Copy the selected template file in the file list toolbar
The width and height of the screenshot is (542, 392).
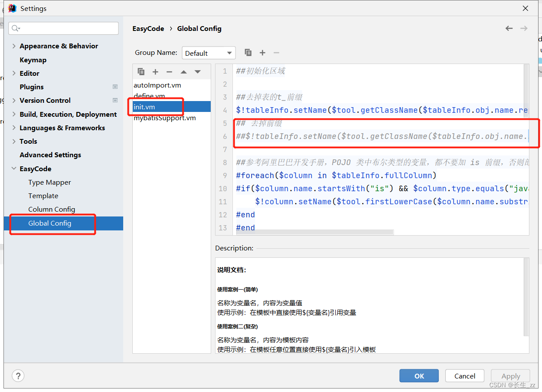click(141, 72)
